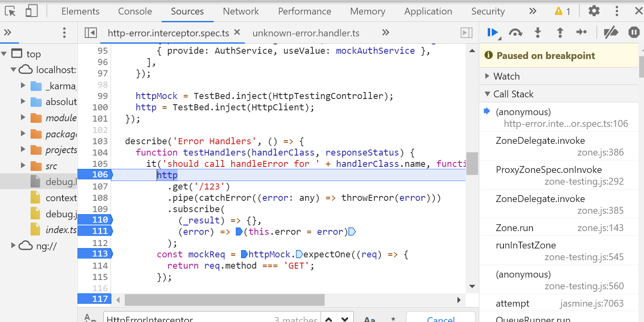Viewport: 644px width, 322px height.
Task: Remove breakpoint on line 111
Action: point(95,231)
